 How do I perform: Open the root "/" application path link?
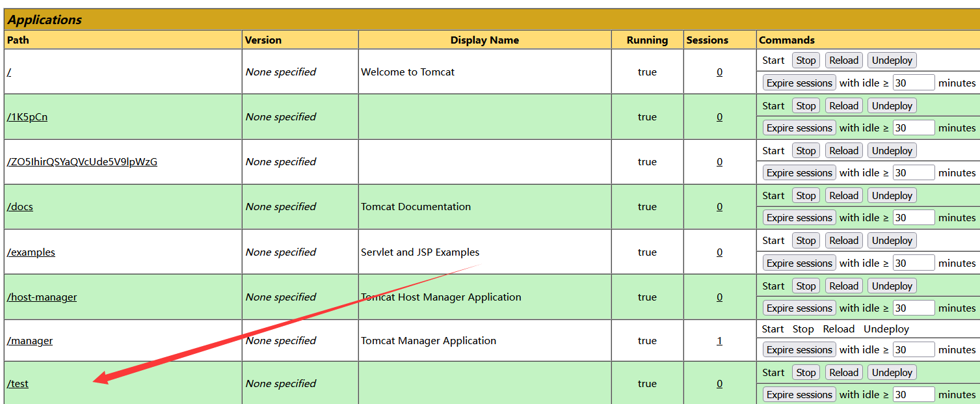[x=9, y=72]
